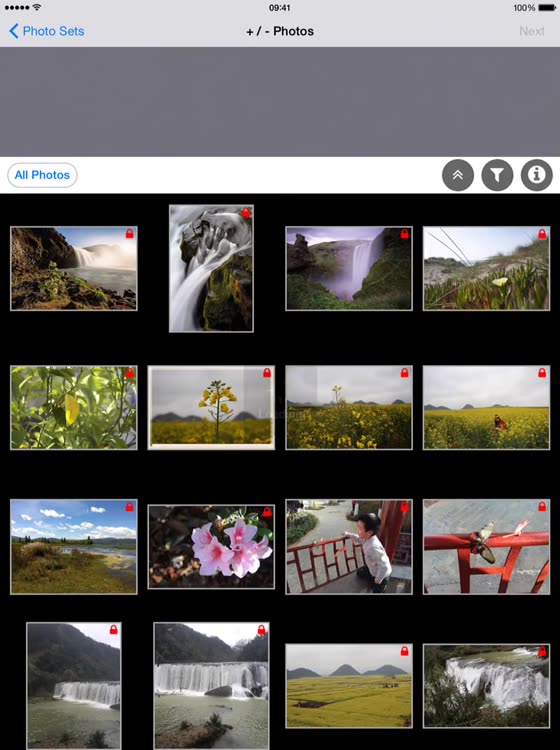Go back to Photo Sets
This screenshot has width=560, height=750.
46,31
